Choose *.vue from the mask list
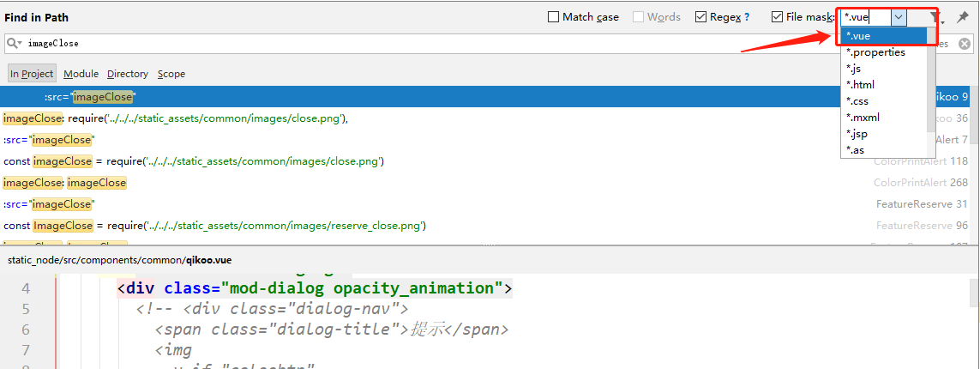 point(884,36)
